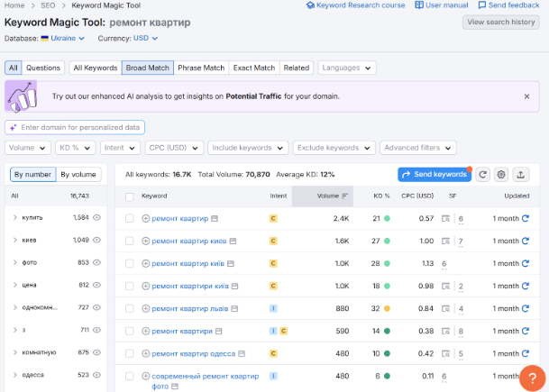Expand the Advanced filters dropdown
The width and height of the screenshot is (549, 392).
417,148
